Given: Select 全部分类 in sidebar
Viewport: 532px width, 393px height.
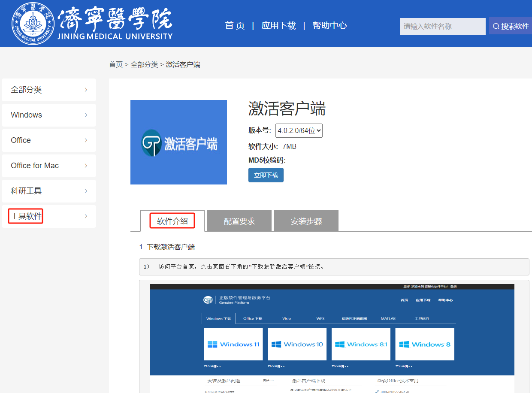Looking at the screenshot, I should pos(49,90).
